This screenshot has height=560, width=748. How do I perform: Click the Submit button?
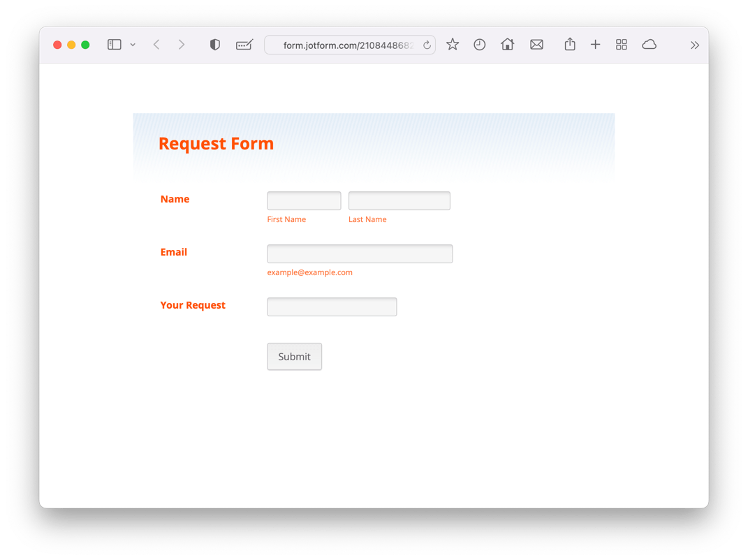tap(294, 356)
